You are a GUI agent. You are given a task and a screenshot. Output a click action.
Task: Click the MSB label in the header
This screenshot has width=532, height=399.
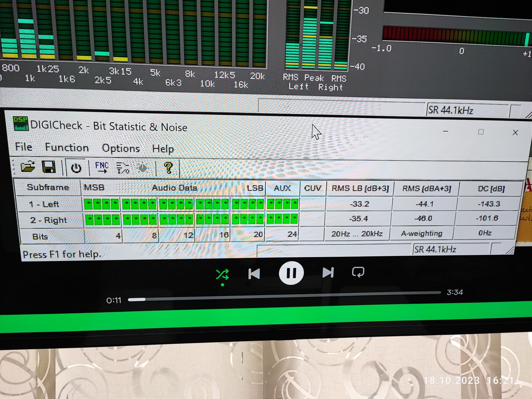[x=94, y=187]
